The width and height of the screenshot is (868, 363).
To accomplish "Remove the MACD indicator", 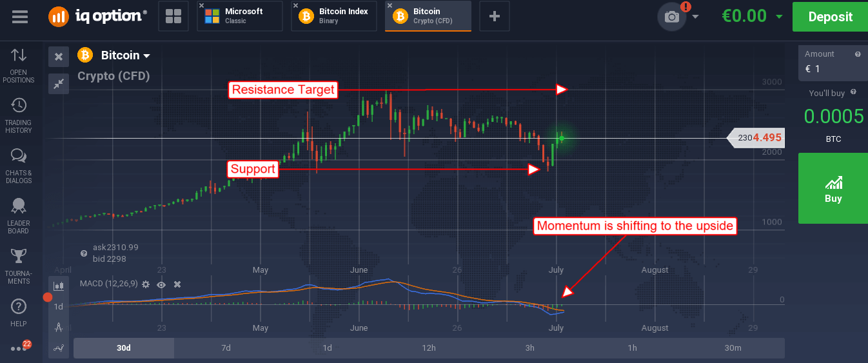I will [177, 284].
